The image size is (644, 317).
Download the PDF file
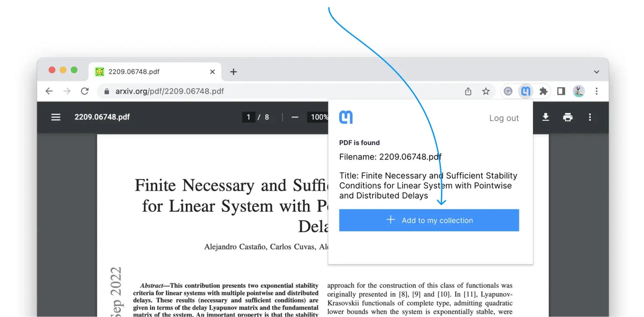click(545, 117)
